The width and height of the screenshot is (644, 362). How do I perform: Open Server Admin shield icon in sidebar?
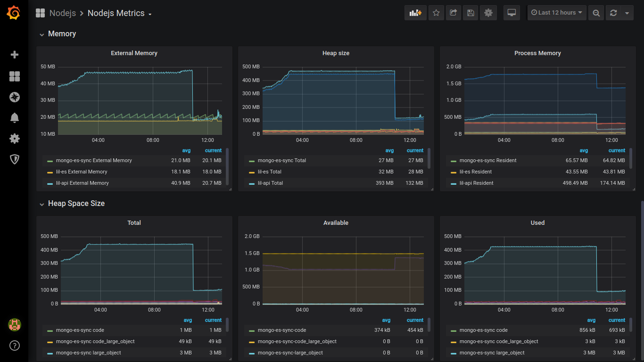point(15,159)
